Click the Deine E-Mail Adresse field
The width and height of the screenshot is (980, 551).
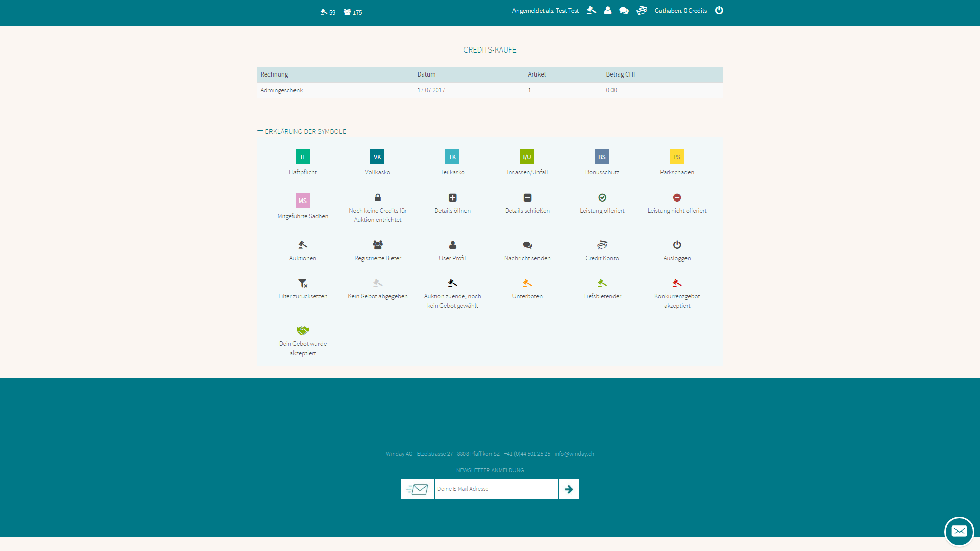pos(496,489)
